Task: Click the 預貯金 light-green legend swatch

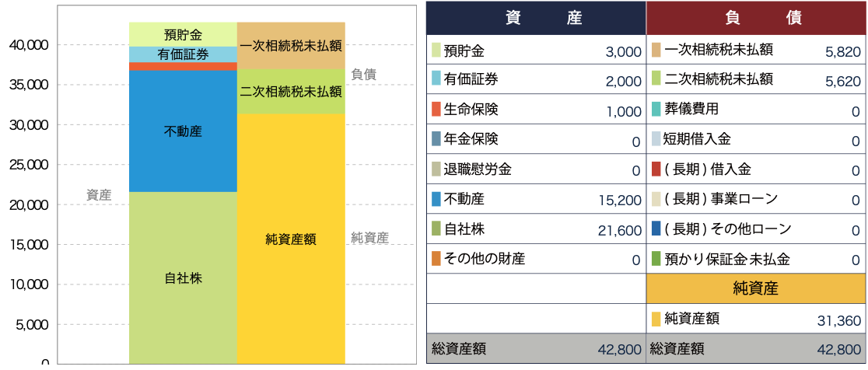Action: [436, 51]
